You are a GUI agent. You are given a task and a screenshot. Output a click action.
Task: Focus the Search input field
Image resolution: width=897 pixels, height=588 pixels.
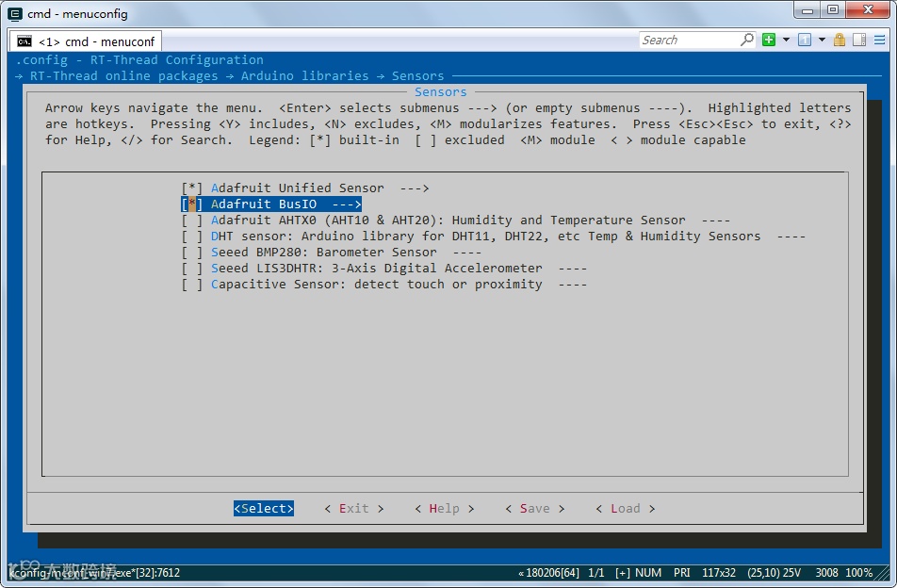point(689,40)
